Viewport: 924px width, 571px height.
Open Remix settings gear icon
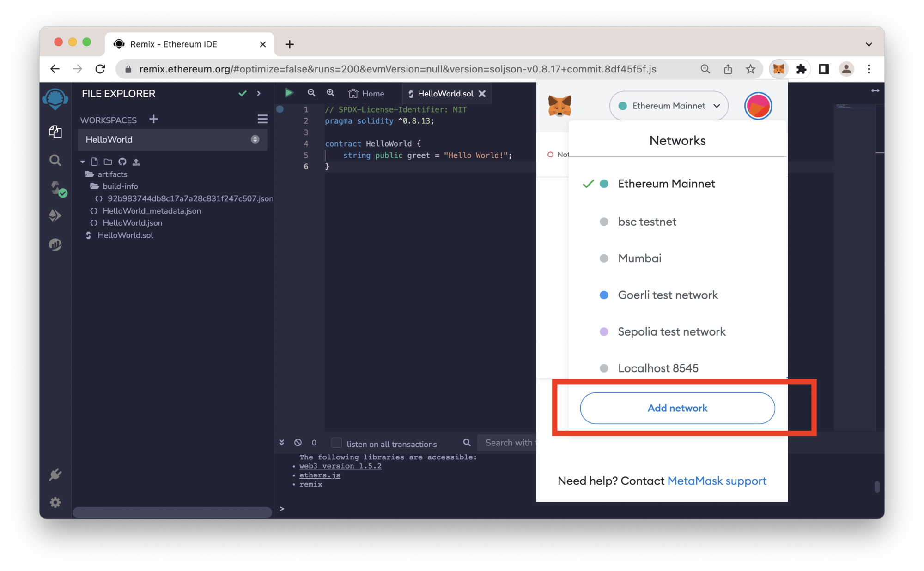point(55,502)
